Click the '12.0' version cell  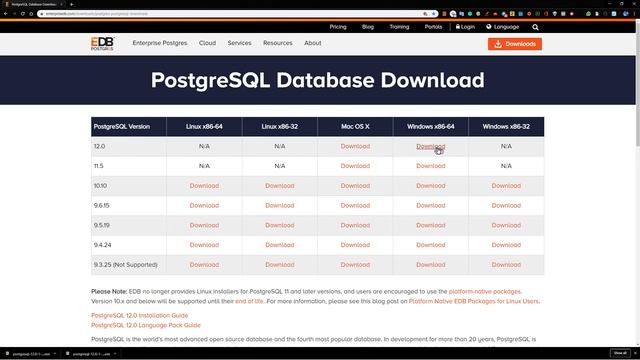point(129,146)
